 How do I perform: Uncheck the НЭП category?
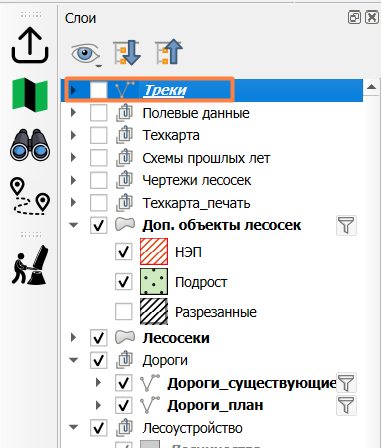click(x=124, y=252)
